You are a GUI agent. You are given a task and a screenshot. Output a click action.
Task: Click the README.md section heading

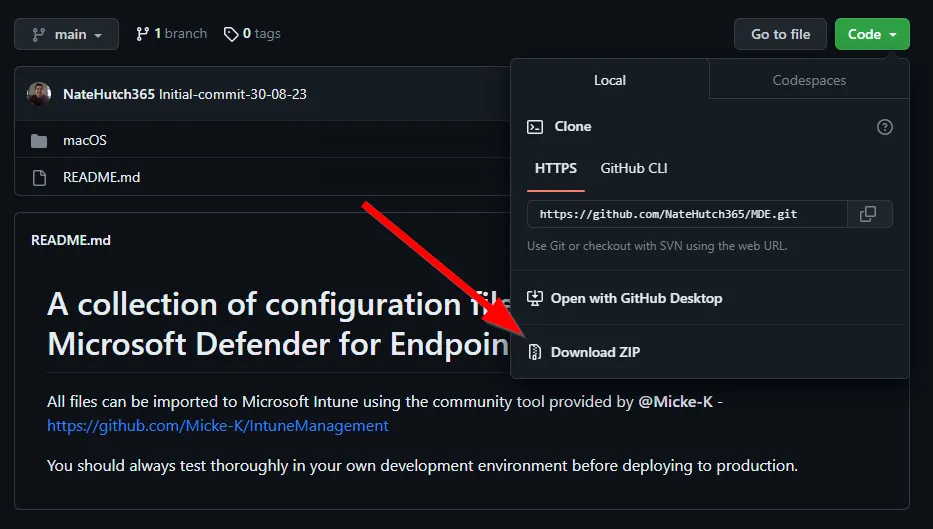(x=71, y=240)
